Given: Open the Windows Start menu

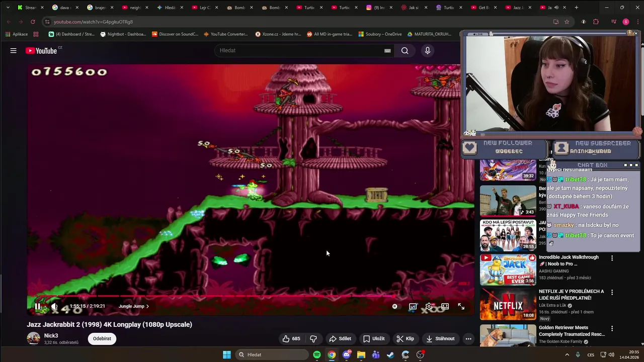Looking at the screenshot, I should tap(227, 354).
